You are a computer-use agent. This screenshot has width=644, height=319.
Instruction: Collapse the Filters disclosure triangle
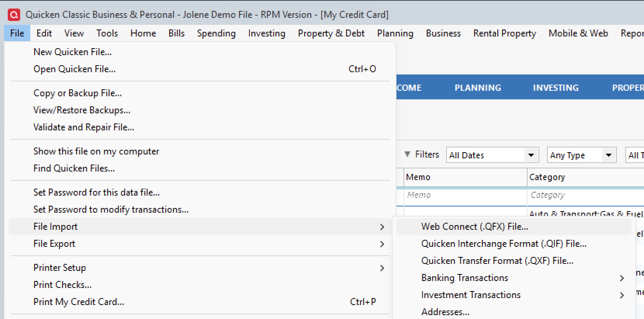(x=407, y=154)
